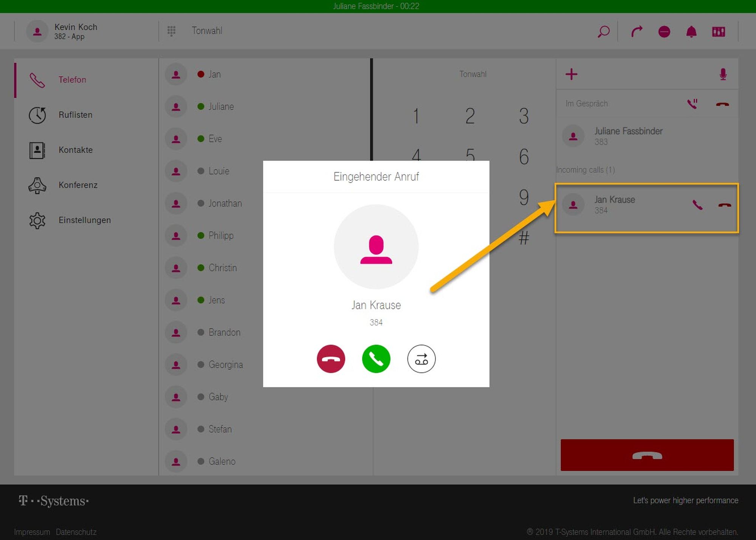Screen dimensions: 756x540
Task: Accept the incoming call with the green button
Action: [376, 359]
